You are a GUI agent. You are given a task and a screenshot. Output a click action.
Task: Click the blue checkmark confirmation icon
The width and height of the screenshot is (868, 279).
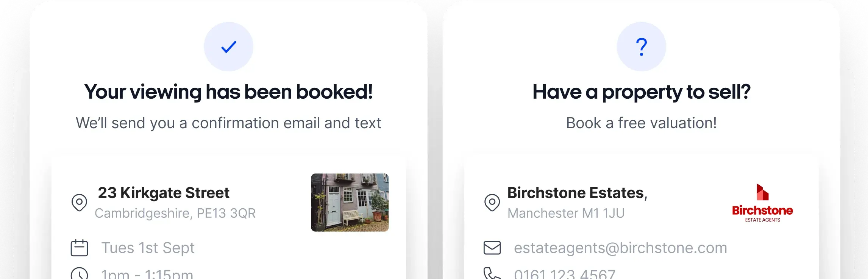tap(229, 46)
